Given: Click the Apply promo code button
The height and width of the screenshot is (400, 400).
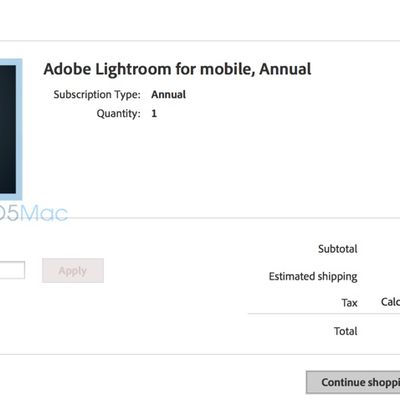Looking at the screenshot, I should click(x=73, y=271).
